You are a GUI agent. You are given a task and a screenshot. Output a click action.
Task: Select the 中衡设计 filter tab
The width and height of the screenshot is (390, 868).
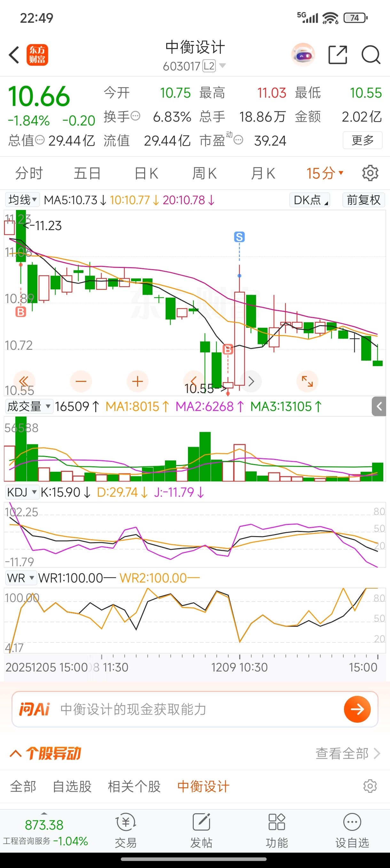click(x=203, y=786)
